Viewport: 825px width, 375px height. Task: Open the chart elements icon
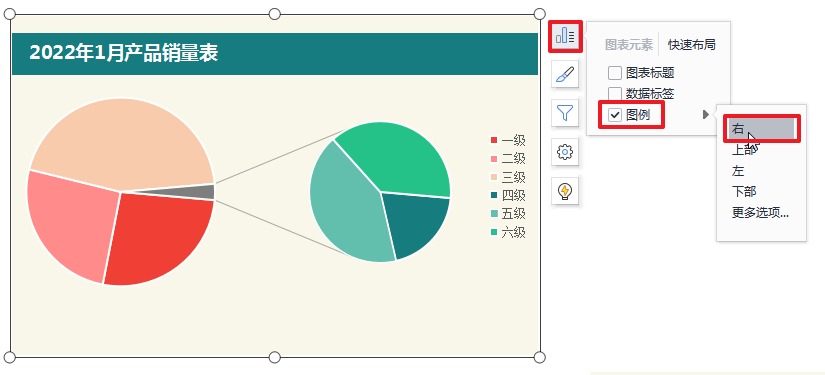(565, 36)
